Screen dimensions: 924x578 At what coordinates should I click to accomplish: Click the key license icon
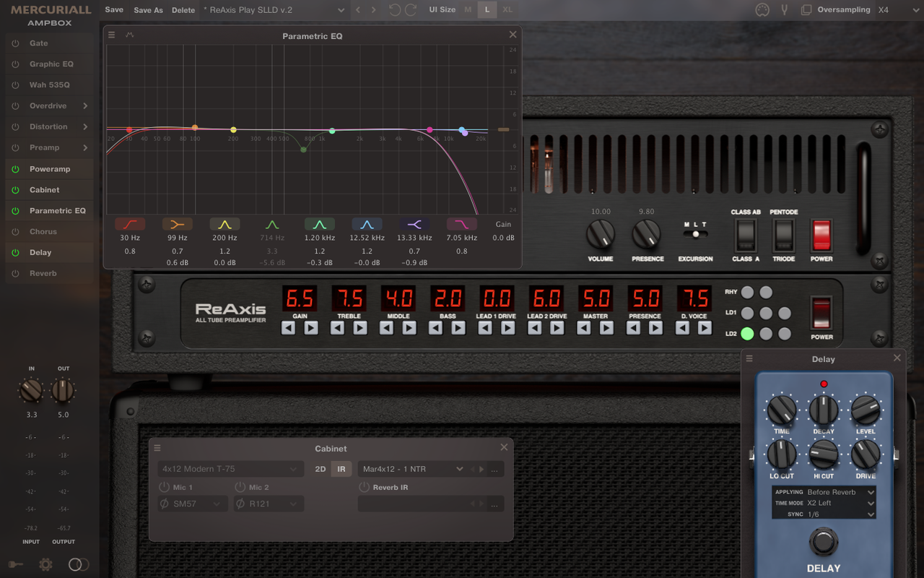[x=16, y=565]
